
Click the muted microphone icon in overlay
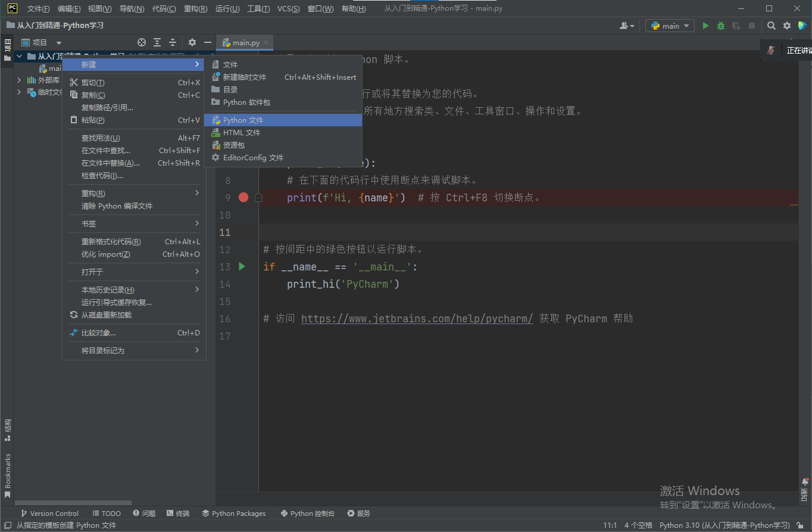(772, 50)
